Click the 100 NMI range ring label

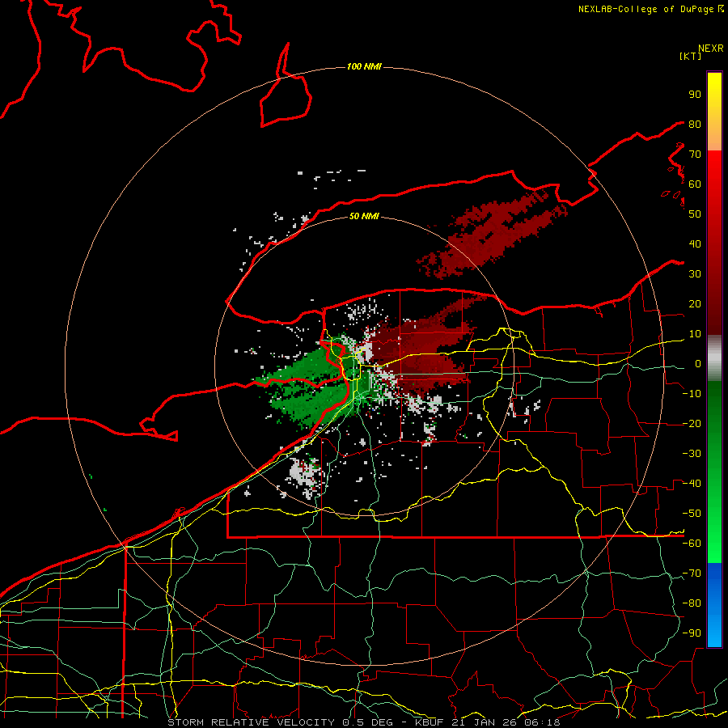[364, 67]
